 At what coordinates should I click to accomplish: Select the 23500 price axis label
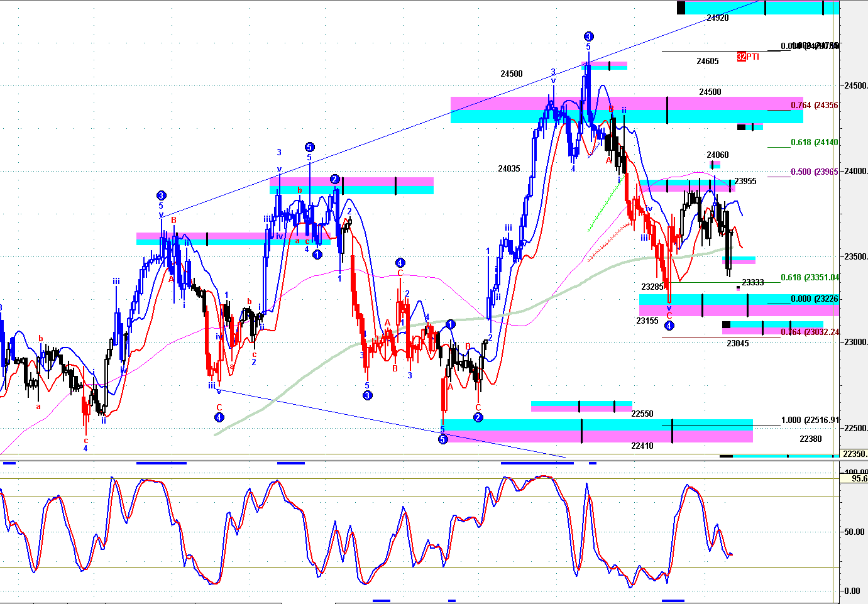(x=856, y=257)
